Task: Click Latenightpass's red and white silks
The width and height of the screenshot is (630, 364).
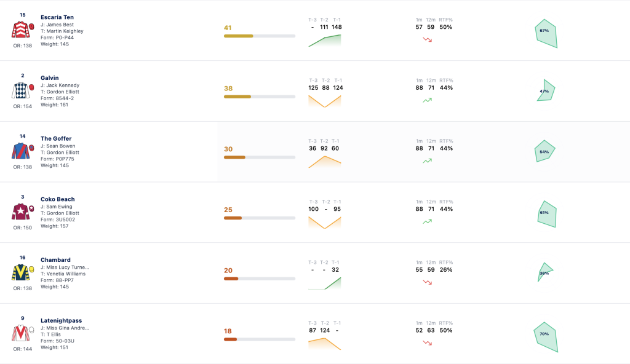Action: tap(20, 333)
